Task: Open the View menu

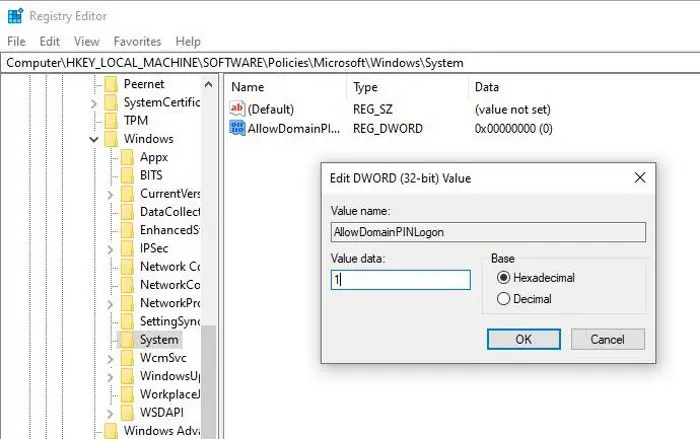Action: tap(87, 42)
